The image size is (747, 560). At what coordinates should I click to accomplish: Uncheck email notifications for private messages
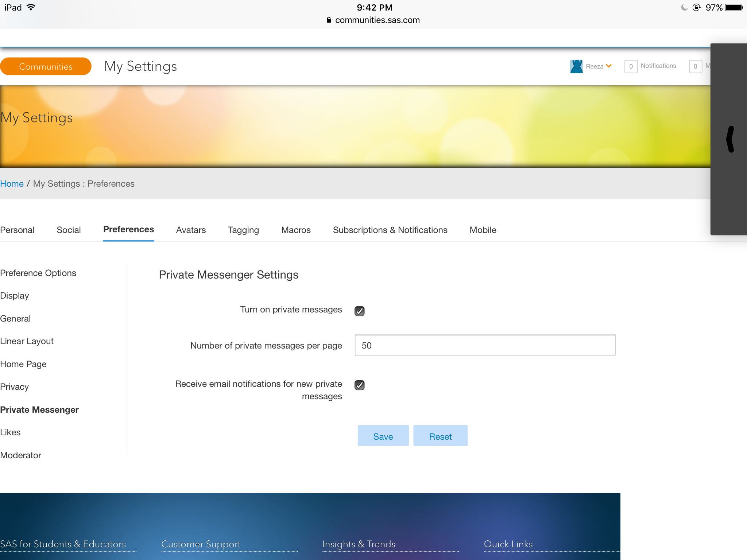(x=359, y=385)
